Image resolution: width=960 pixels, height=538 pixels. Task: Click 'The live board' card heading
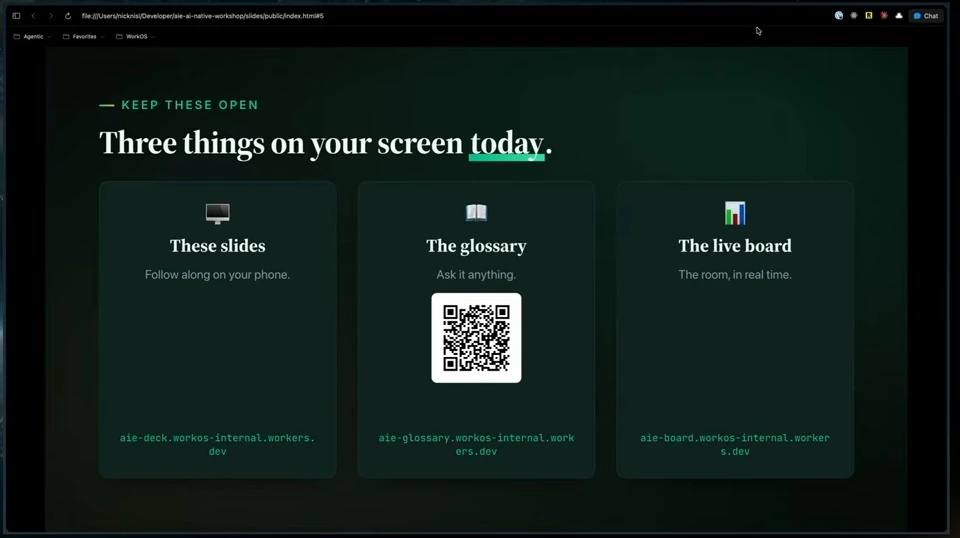click(x=735, y=246)
